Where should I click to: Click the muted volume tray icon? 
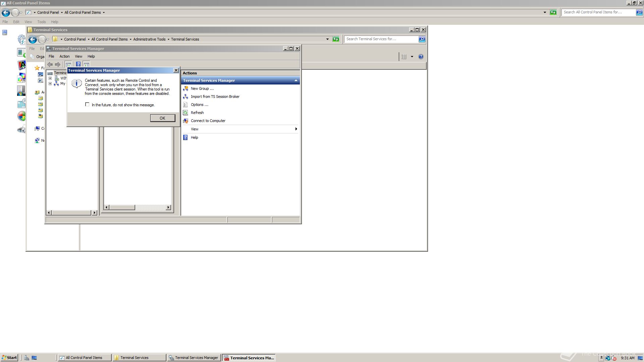tap(614, 358)
